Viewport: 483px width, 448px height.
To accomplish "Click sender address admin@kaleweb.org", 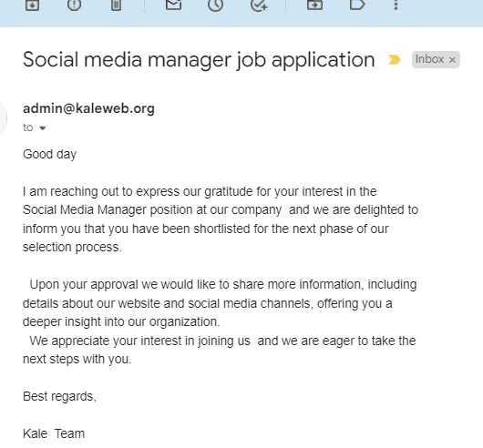I will tap(88, 108).
